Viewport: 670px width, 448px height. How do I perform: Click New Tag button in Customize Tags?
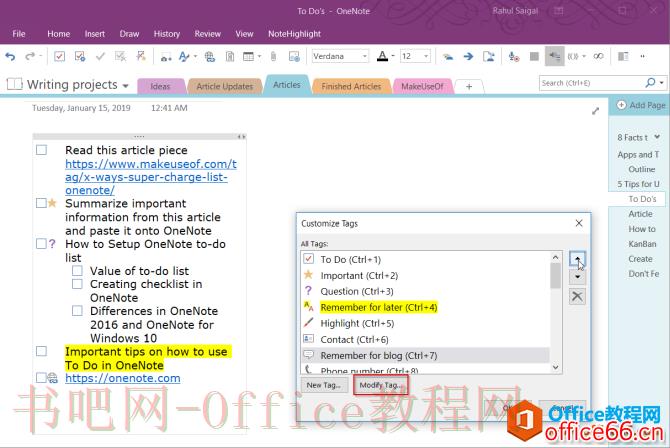click(x=324, y=385)
